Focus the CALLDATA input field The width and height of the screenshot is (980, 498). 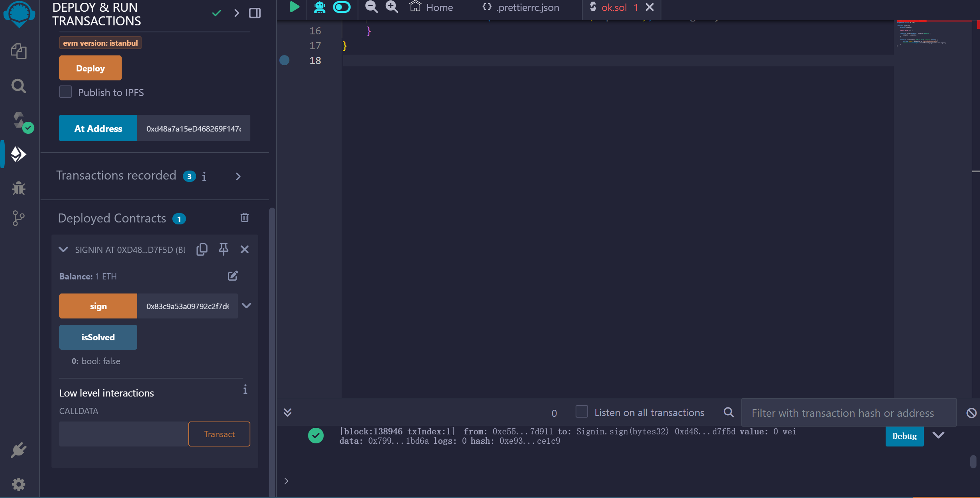coord(124,434)
